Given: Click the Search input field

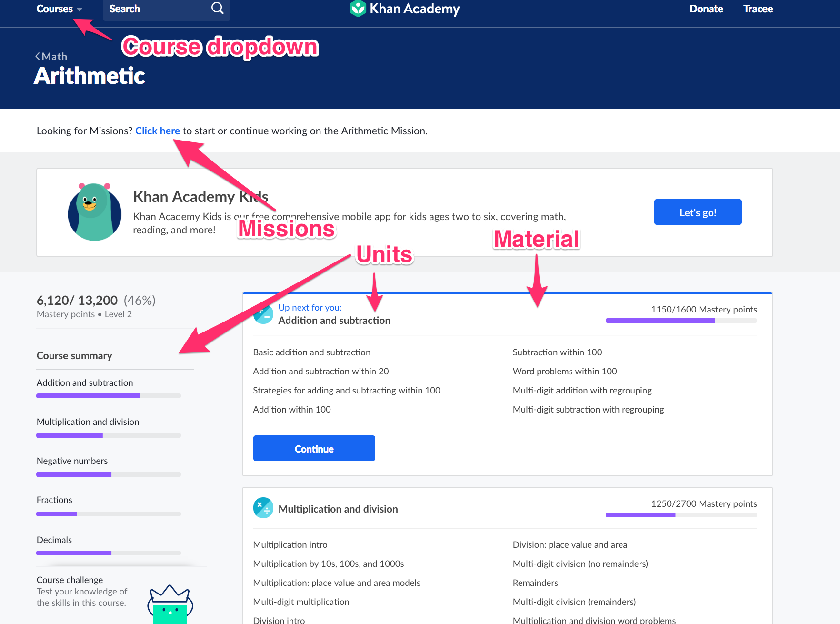Looking at the screenshot, I should click(166, 9).
